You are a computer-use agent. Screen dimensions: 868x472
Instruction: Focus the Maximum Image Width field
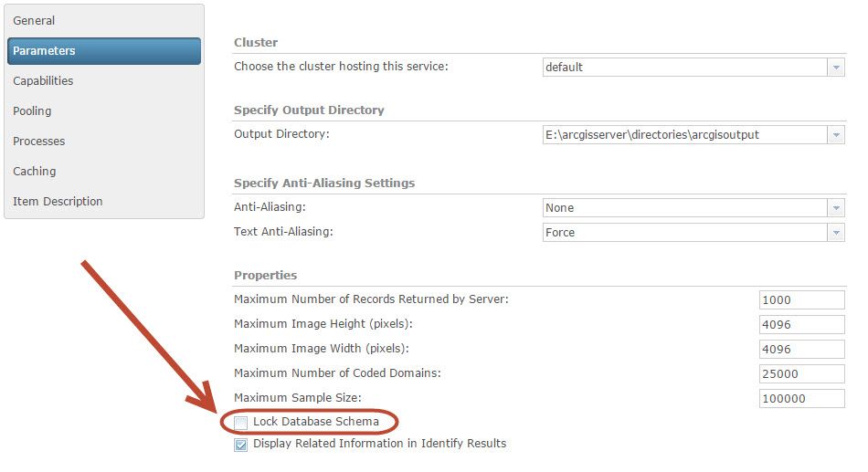[x=801, y=350]
